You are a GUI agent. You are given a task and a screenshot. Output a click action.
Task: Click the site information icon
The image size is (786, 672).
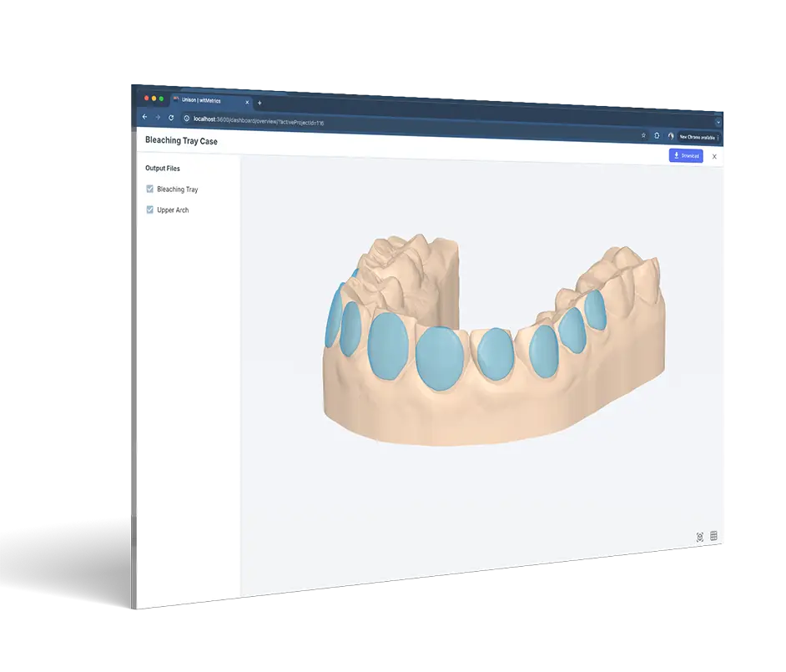pos(186,119)
